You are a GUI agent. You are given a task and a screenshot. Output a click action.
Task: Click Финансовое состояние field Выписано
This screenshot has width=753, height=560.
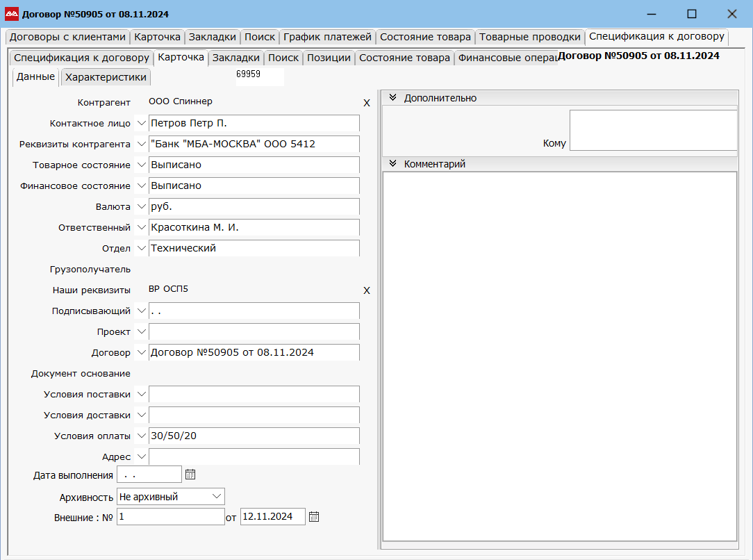click(254, 186)
